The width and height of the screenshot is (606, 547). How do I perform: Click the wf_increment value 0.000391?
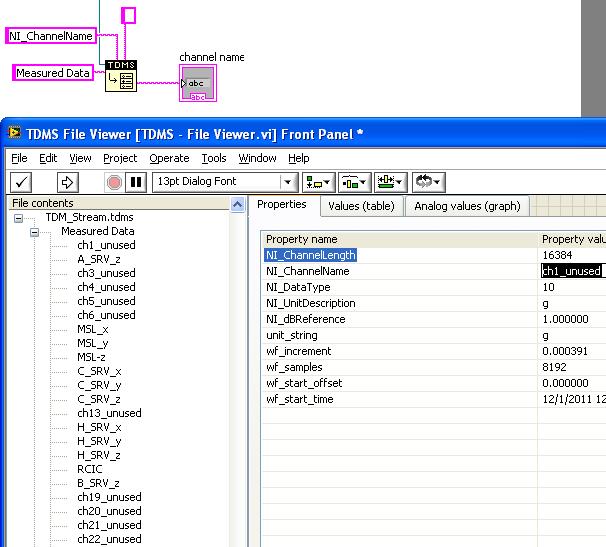565,351
